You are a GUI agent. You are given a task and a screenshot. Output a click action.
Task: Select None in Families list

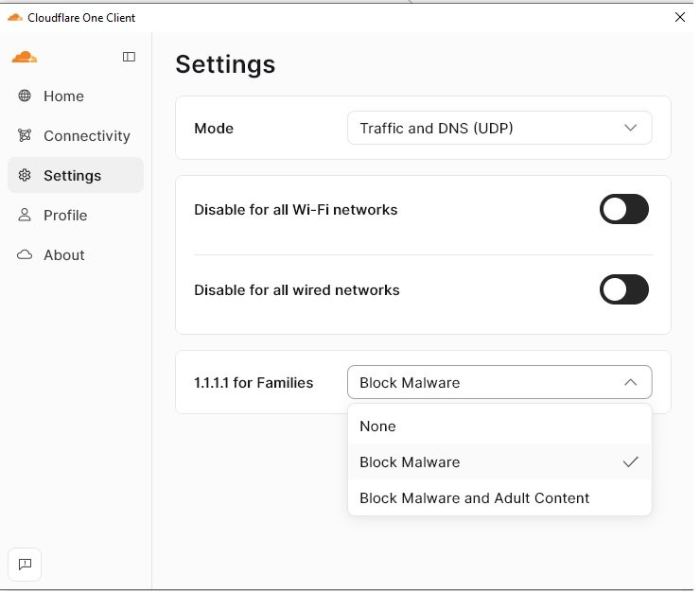[x=499, y=426]
